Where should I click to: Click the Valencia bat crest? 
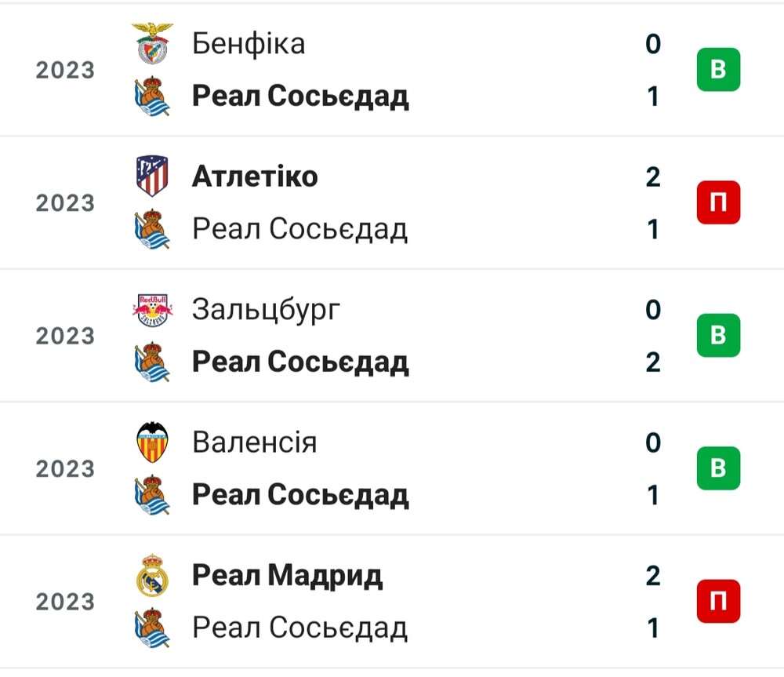pyautogui.click(x=153, y=442)
